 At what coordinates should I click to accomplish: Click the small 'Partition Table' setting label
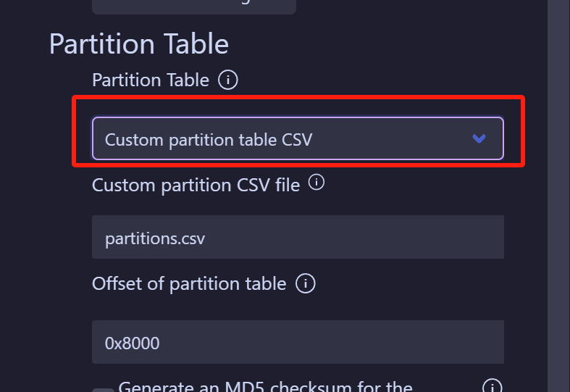tap(151, 80)
